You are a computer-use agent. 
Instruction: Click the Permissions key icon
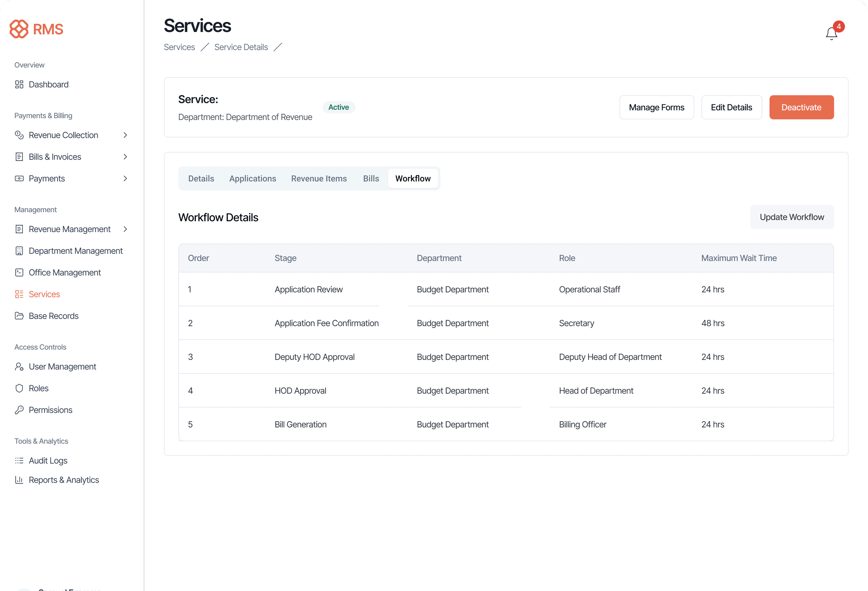[19, 410]
